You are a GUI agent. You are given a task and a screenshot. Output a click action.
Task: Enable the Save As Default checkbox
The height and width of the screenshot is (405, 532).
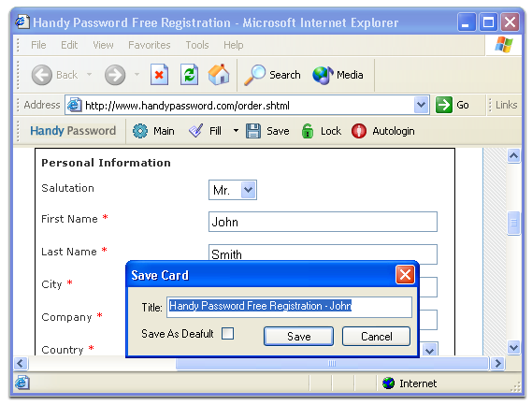pyautogui.click(x=227, y=333)
